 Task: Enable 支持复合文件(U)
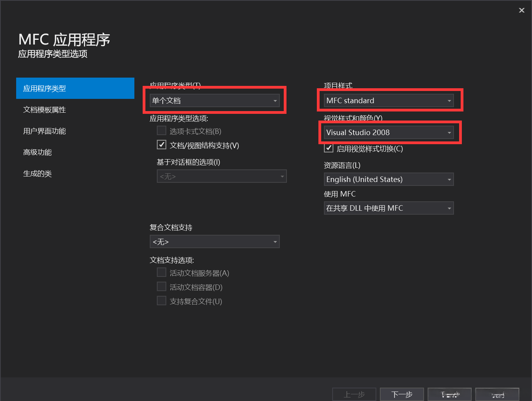[x=162, y=300]
